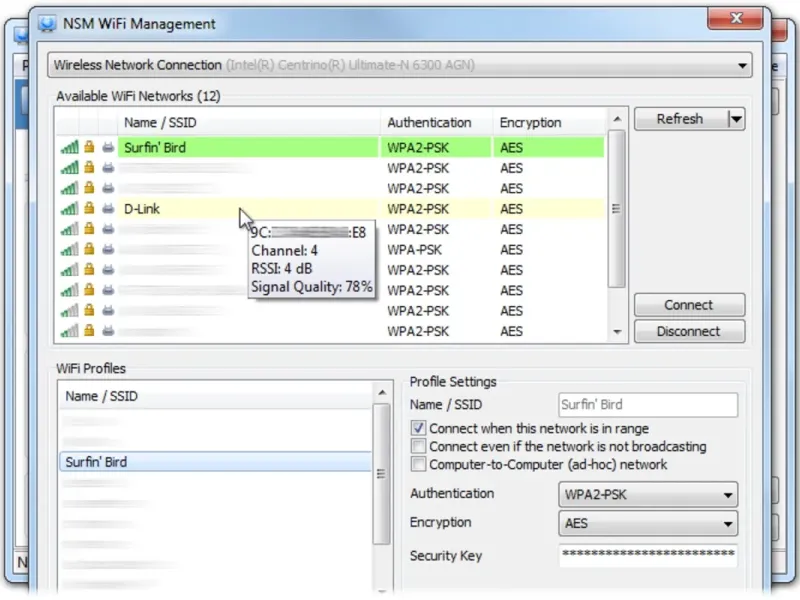
Task: Sort networks by Authentication column header
Action: pyautogui.click(x=437, y=123)
